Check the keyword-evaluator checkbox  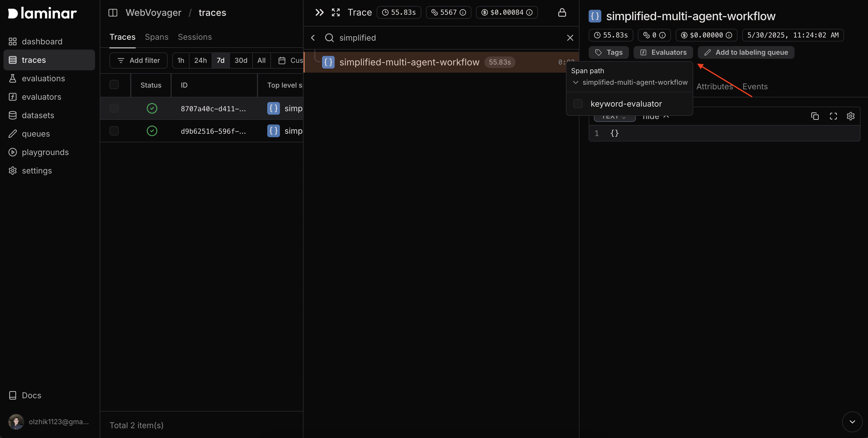tap(578, 104)
